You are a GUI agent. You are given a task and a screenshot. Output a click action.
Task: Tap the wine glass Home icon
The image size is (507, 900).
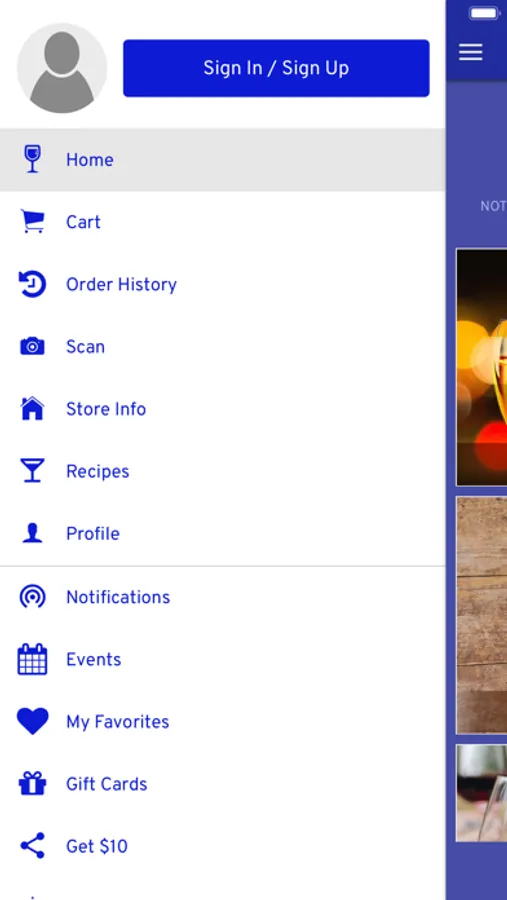point(32,159)
